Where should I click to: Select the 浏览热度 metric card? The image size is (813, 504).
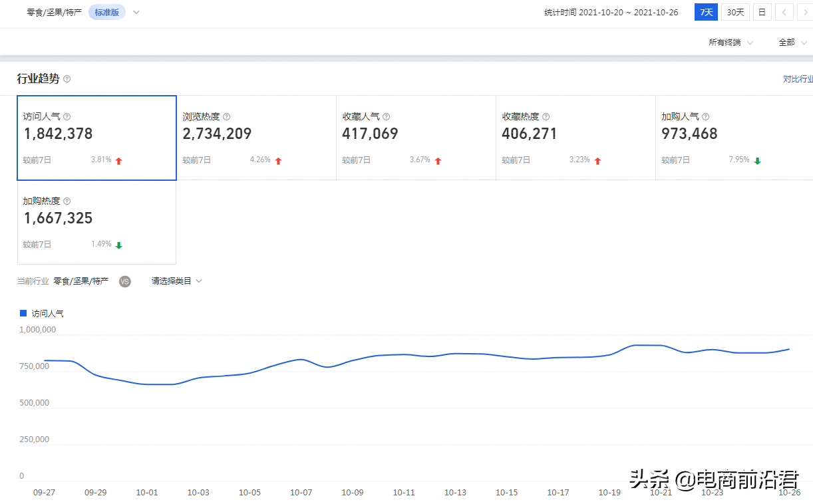coord(256,138)
